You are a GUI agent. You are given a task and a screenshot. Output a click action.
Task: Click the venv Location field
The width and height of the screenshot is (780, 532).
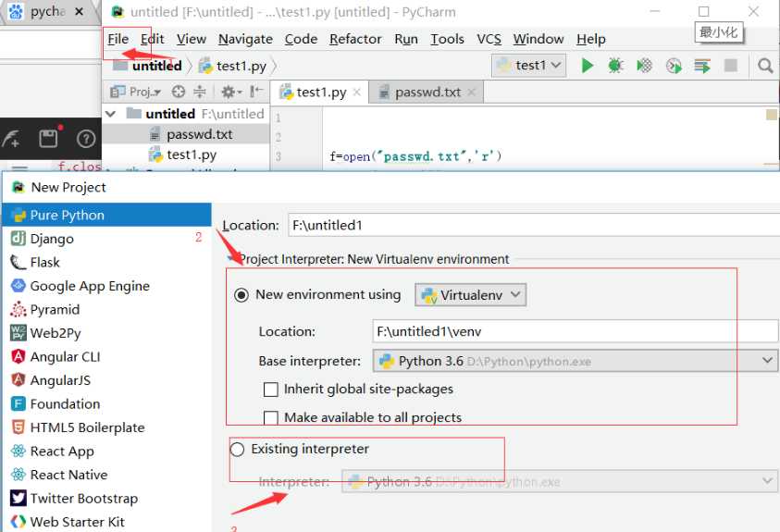[x=575, y=331]
